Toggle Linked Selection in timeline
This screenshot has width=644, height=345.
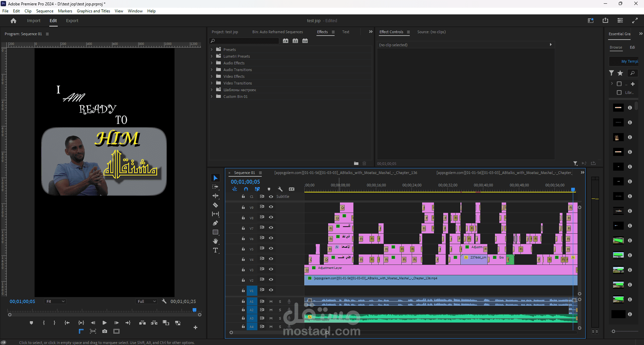click(x=257, y=189)
